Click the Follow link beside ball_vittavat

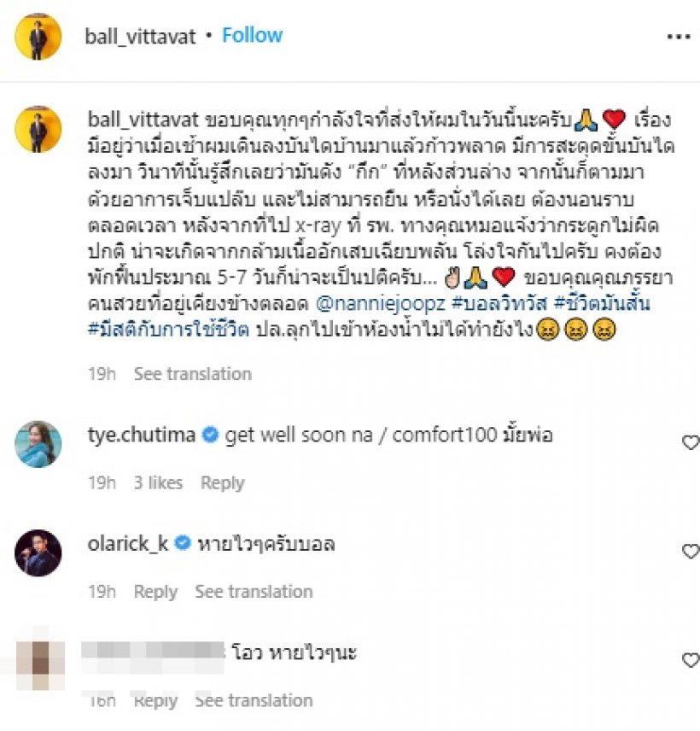[x=252, y=35]
